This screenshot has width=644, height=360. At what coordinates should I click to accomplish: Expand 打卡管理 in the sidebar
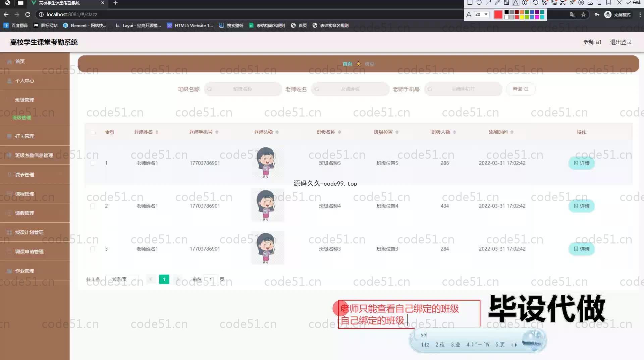(35, 136)
